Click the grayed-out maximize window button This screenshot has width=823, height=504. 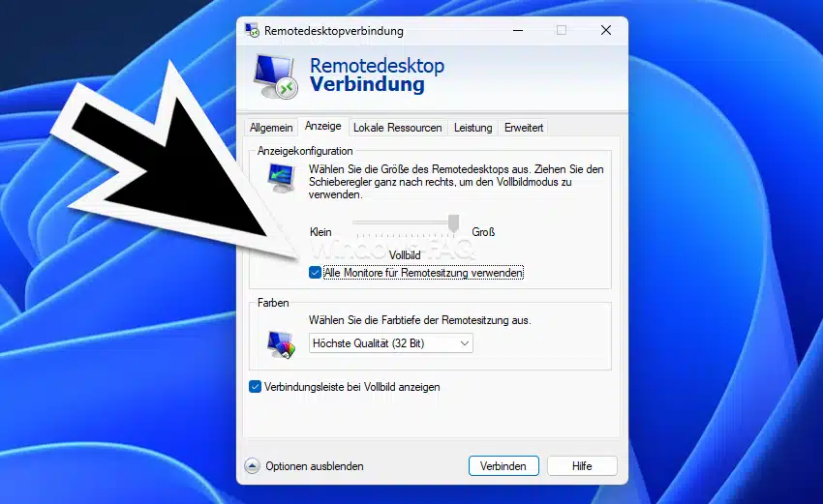click(x=561, y=30)
